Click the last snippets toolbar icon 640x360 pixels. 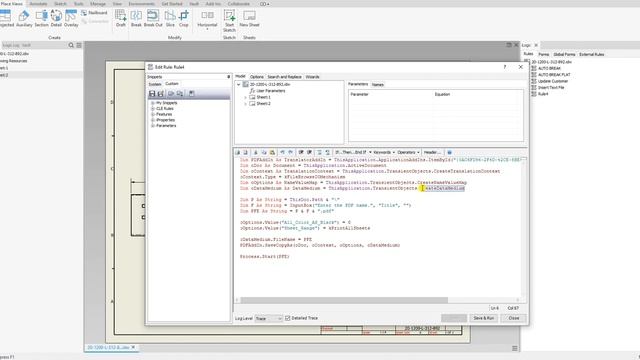point(191,94)
